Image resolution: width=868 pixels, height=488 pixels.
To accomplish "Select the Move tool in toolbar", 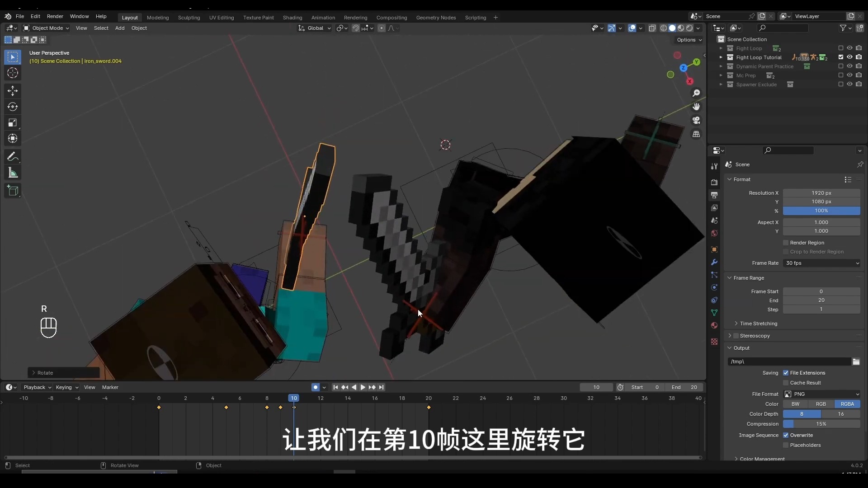I will pos(13,91).
